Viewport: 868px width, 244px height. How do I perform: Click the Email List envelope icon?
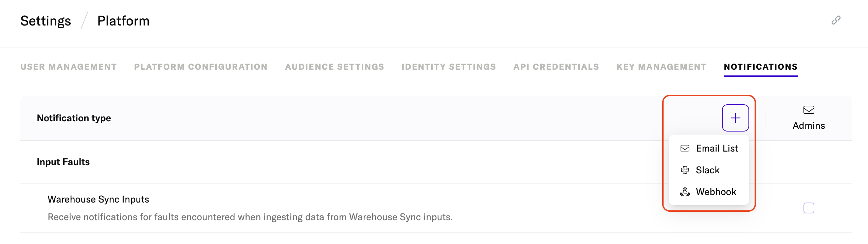pos(685,149)
